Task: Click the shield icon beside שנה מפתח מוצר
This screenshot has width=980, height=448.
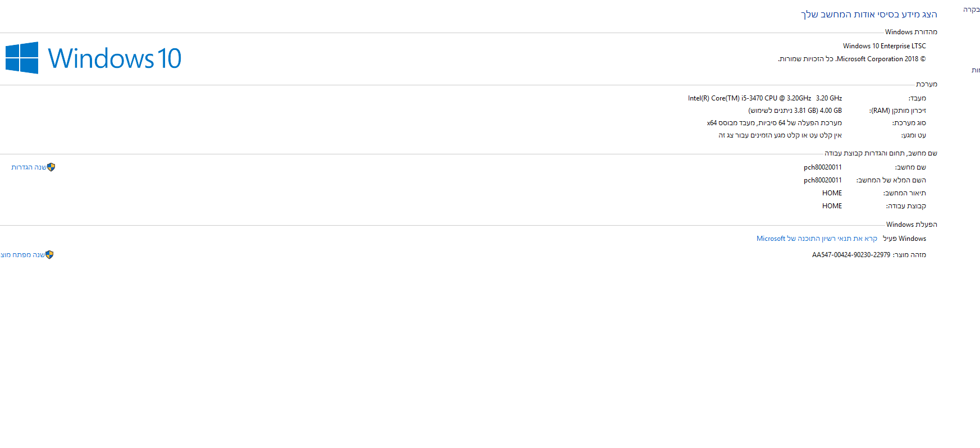Action: (49, 255)
